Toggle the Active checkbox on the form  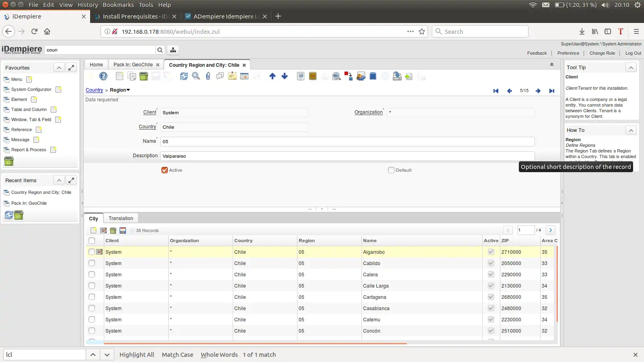(x=165, y=170)
